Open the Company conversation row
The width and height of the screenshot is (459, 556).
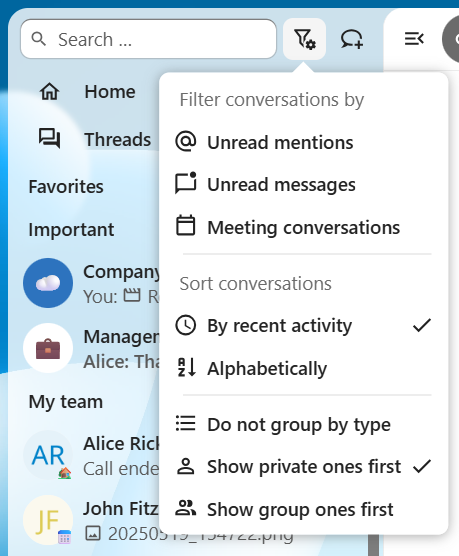(90, 283)
